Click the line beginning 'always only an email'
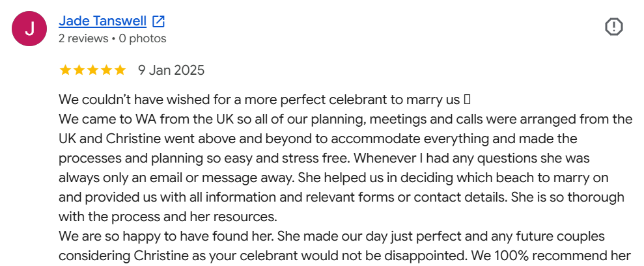This screenshot has width=644, height=266. [x=333, y=178]
